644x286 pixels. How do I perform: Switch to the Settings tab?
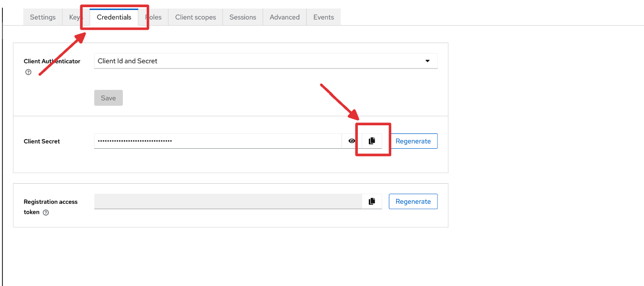[x=43, y=17]
